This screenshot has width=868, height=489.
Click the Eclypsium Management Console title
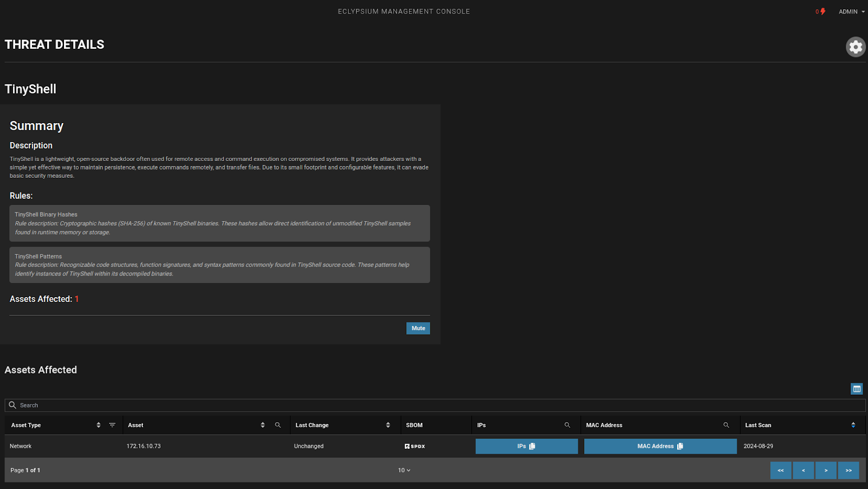404,11
